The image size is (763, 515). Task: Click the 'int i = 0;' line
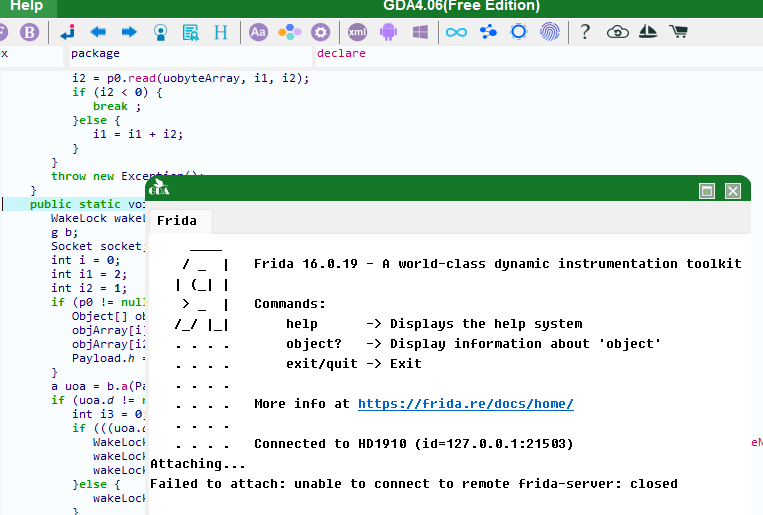tap(86, 260)
